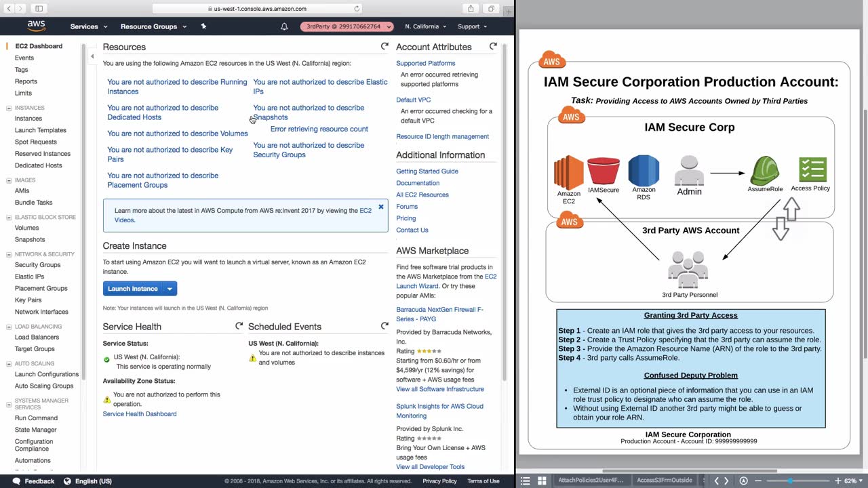
Task: Open View all Software Infrastructure link
Action: (440, 389)
